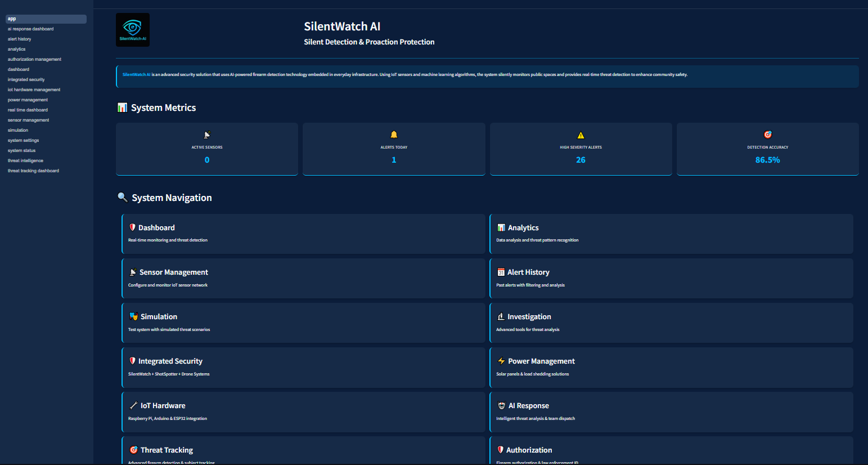This screenshot has height=465, width=868.
Task: Click the SilentWatch AI link in description banner
Action: click(136, 74)
